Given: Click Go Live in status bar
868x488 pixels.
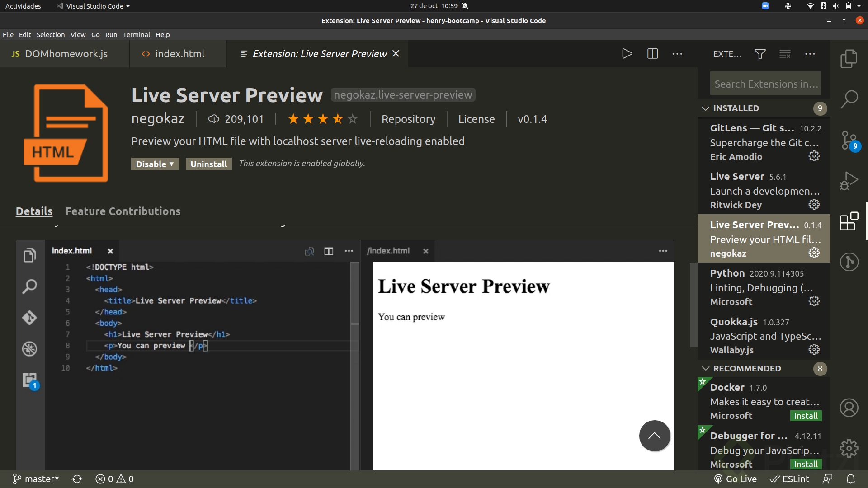Looking at the screenshot, I should coord(735,479).
